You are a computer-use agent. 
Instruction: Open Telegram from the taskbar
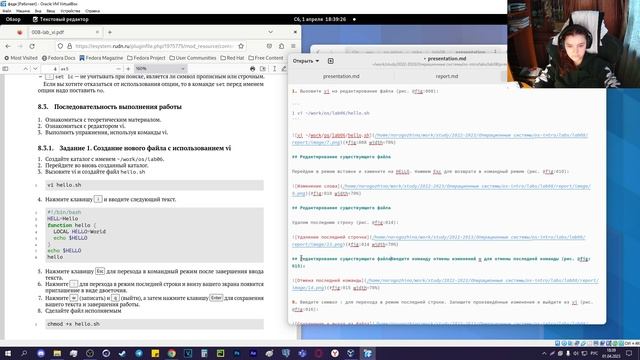pos(139,353)
